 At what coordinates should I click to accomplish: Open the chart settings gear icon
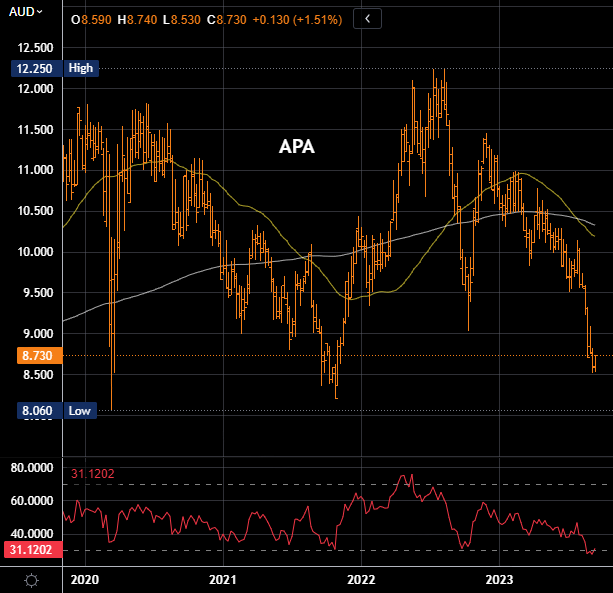tap(31, 580)
